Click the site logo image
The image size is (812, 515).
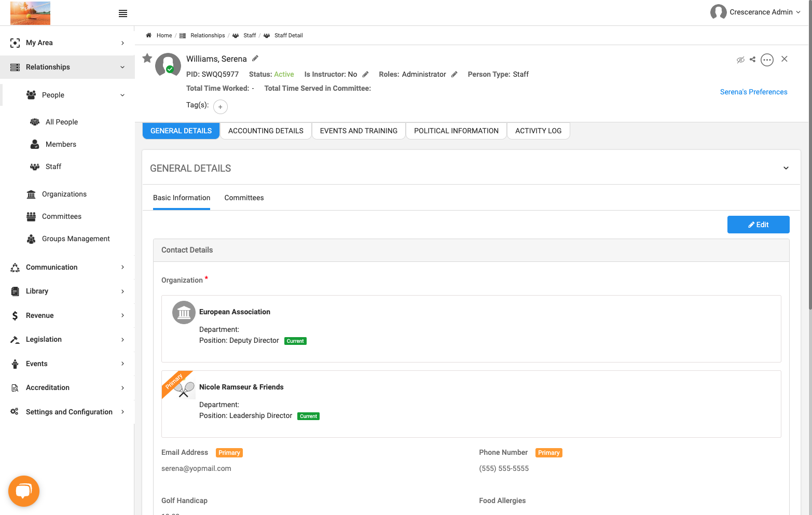pyautogui.click(x=30, y=13)
